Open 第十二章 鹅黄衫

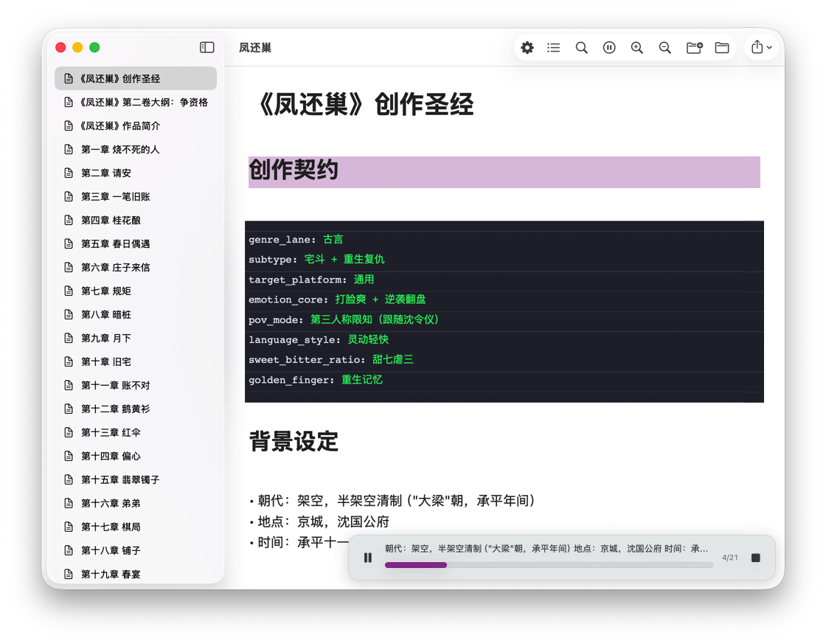coord(136,409)
